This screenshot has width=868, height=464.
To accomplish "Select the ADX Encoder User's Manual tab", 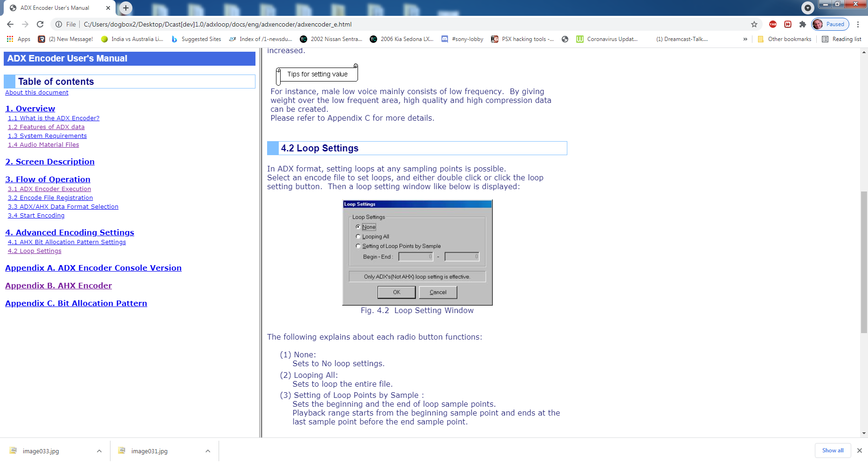I will (x=55, y=8).
